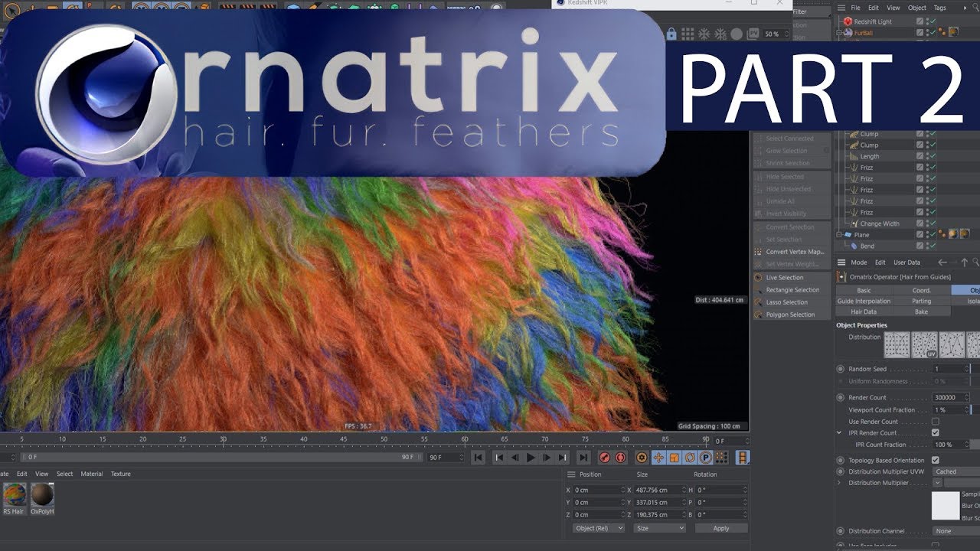Play the animation forwards
This screenshot has height=551, width=980.
[531, 458]
